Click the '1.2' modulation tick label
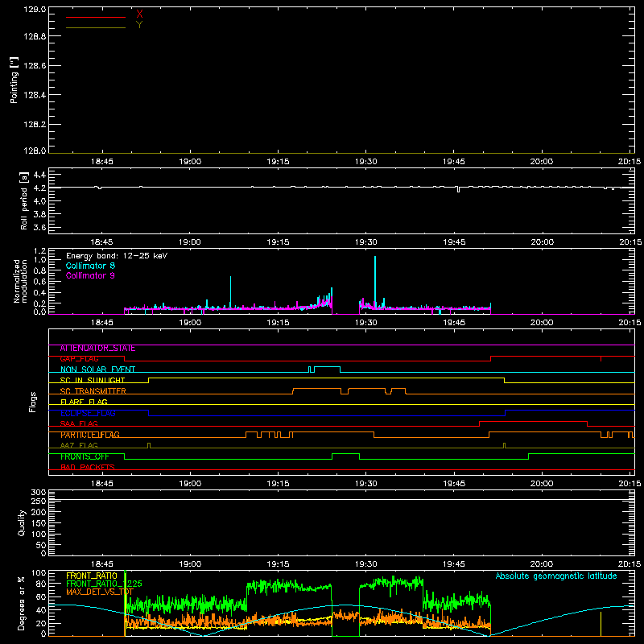644x644 pixels. point(39,251)
